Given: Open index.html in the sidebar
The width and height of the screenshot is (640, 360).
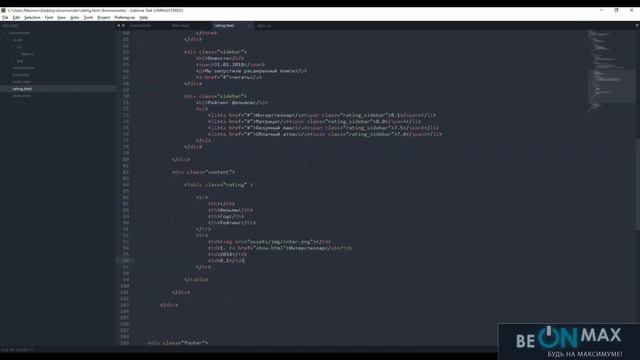Looking at the screenshot, I should [22, 82].
